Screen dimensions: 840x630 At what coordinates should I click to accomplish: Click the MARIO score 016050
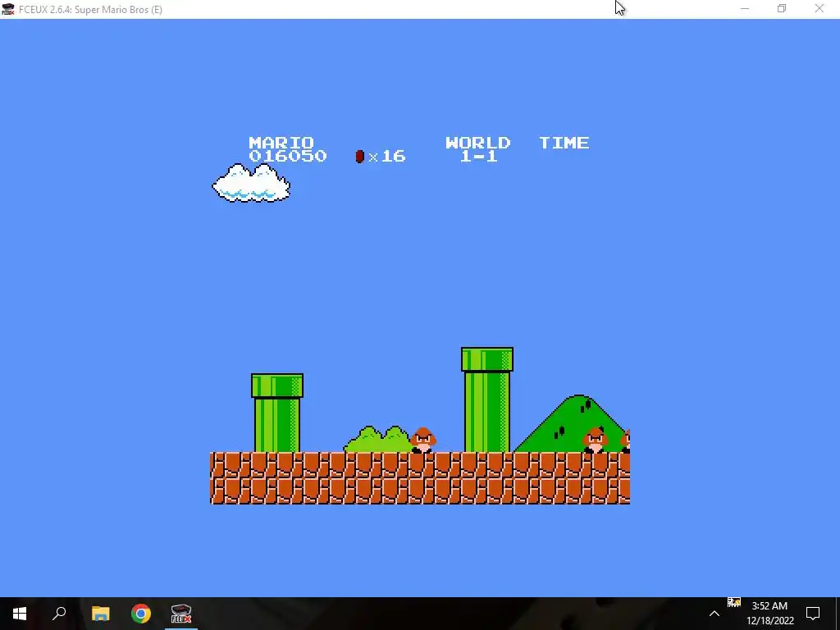coord(288,156)
